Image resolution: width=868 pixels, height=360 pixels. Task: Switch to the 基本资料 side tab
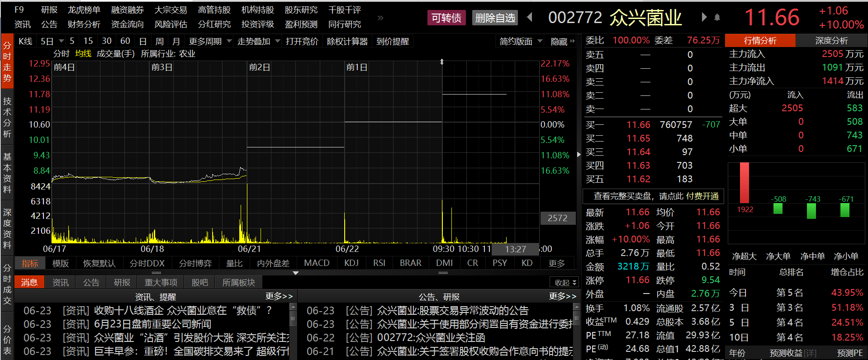pyautogui.click(x=7, y=173)
